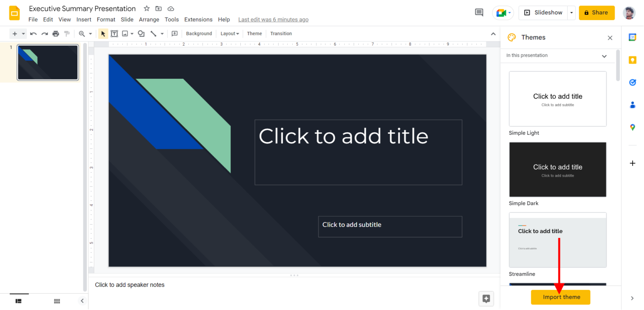Open the Insert image tool
This screenshot has height=310, width=644.
pos(125,34)
